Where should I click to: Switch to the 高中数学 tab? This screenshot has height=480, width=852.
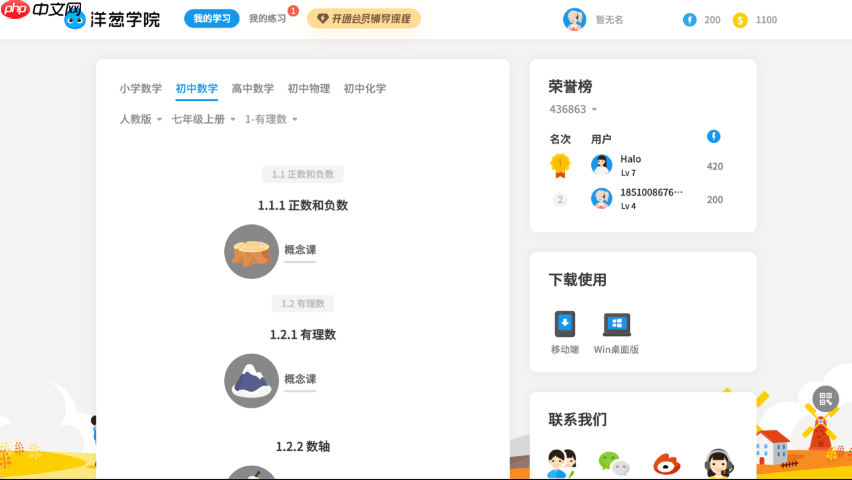253,88
